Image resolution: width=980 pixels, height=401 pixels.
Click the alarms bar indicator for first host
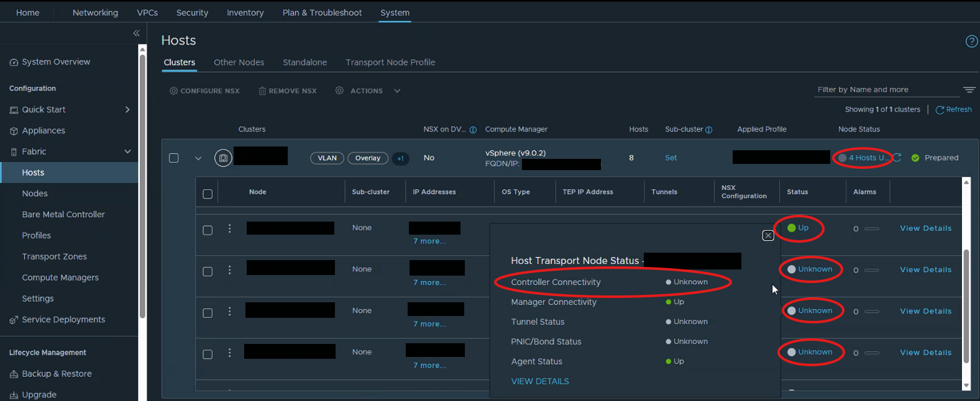tap(872, 229)
